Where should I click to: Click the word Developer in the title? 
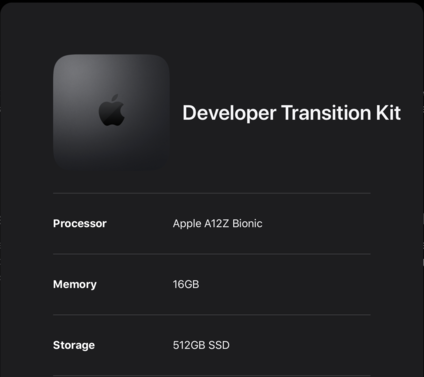pyautogui.click(x=229, y=113)
